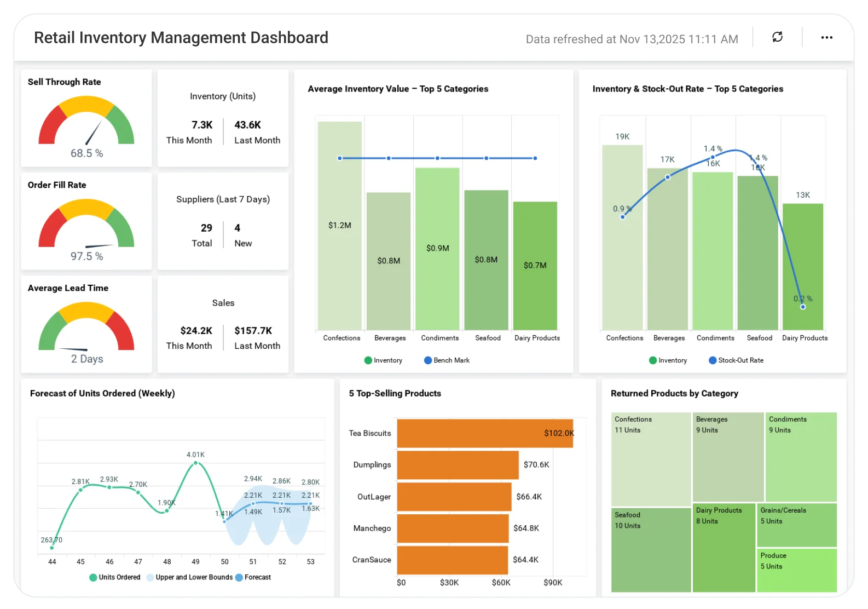Click the Average Lead Time gauge
This screenshot has height=609, width=868.
point(86,326)
